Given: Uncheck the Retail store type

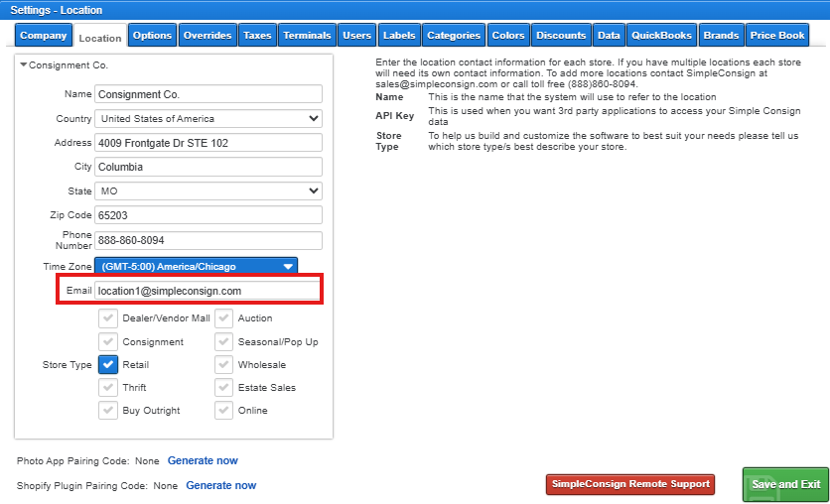Looking at the screenshot, I should (108, 365).
